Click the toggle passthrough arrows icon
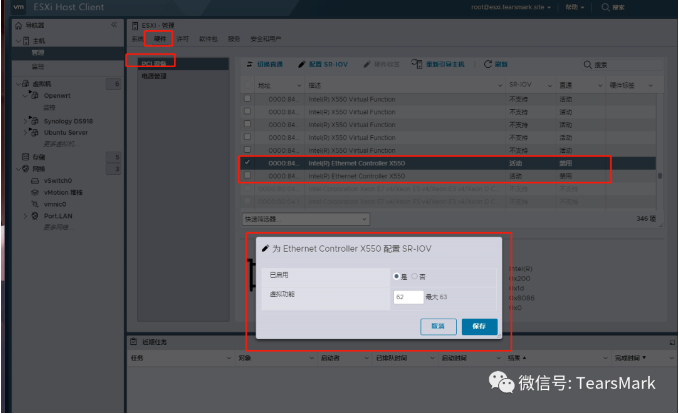The height and width of the screenshot is (414, 679). (x=249, y=64)
